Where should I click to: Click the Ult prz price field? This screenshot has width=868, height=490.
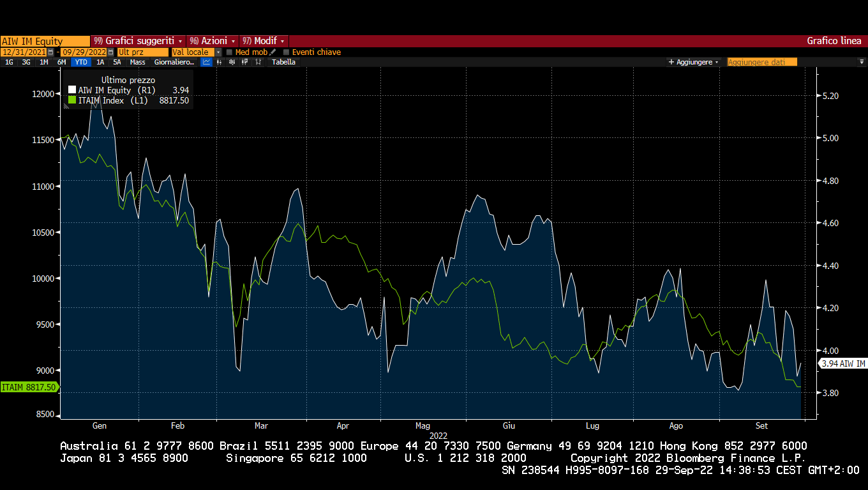tap(142, 52)
